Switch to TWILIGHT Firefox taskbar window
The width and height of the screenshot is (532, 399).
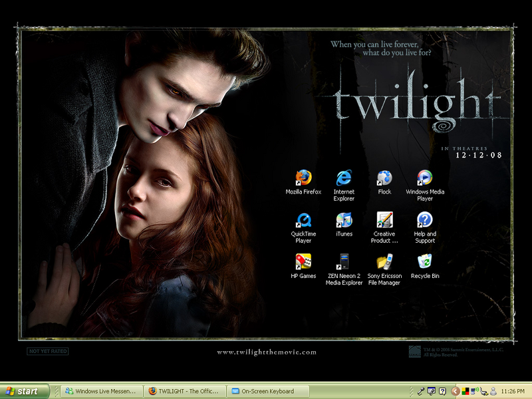point(185,391)
